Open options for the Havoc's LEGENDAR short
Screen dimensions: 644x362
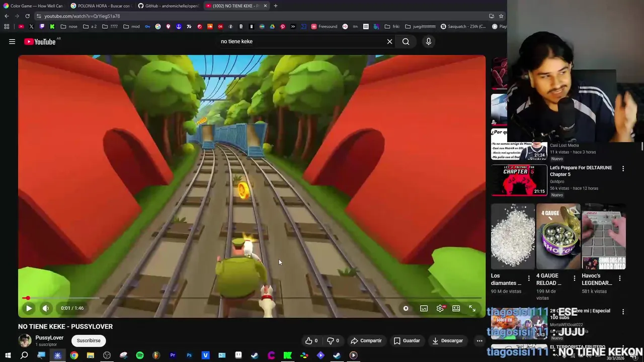click(619, 278)
